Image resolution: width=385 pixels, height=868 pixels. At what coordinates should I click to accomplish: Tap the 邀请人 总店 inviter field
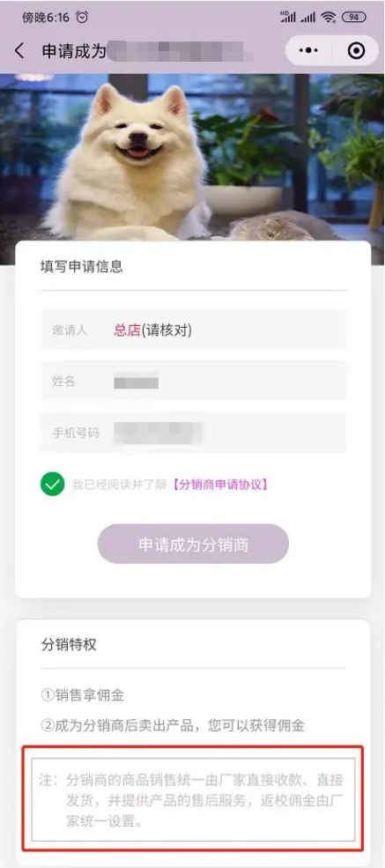(194, 330)
